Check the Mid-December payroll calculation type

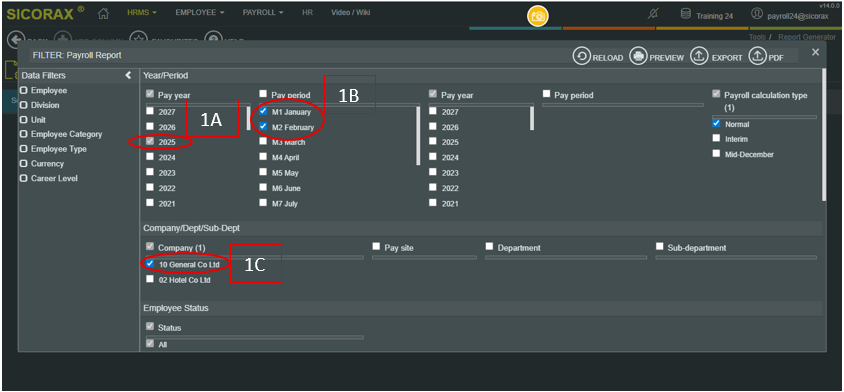click(716, 153)
